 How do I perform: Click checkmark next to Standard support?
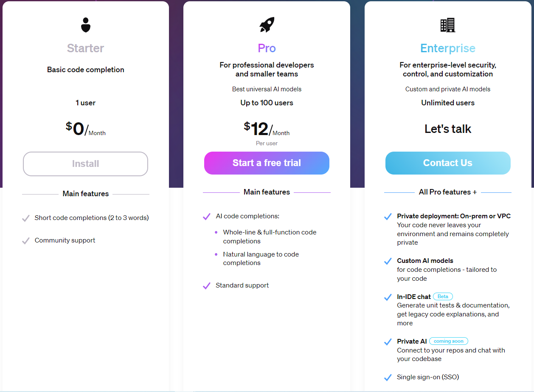(207, 286)
